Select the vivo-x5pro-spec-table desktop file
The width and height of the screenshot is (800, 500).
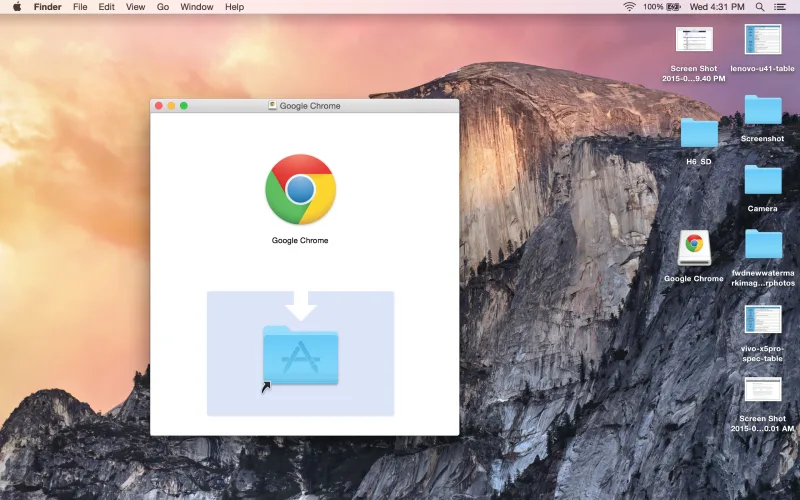[763, 319]
